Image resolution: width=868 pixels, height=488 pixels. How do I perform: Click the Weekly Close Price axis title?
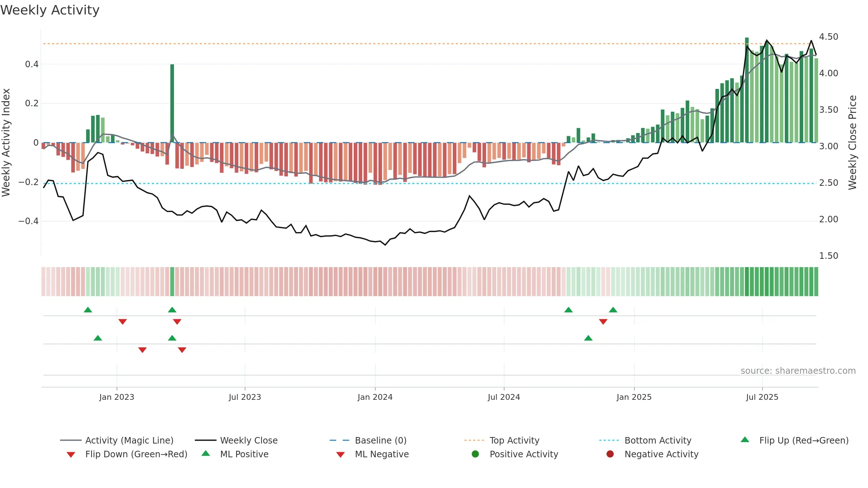click(x=852, y=142)
